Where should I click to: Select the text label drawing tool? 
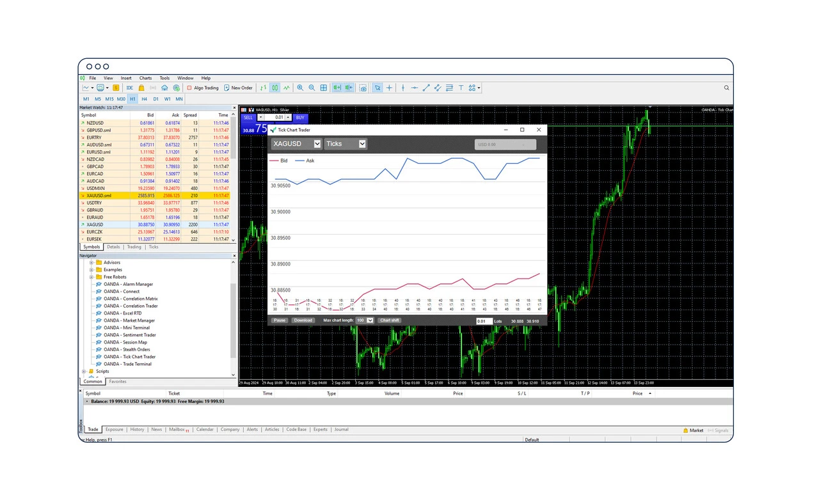pyautogui.click(x=462, y=88)
